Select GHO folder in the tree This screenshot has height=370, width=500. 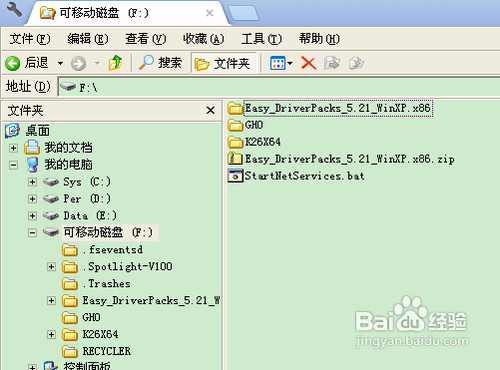click(x=91, y=317)
